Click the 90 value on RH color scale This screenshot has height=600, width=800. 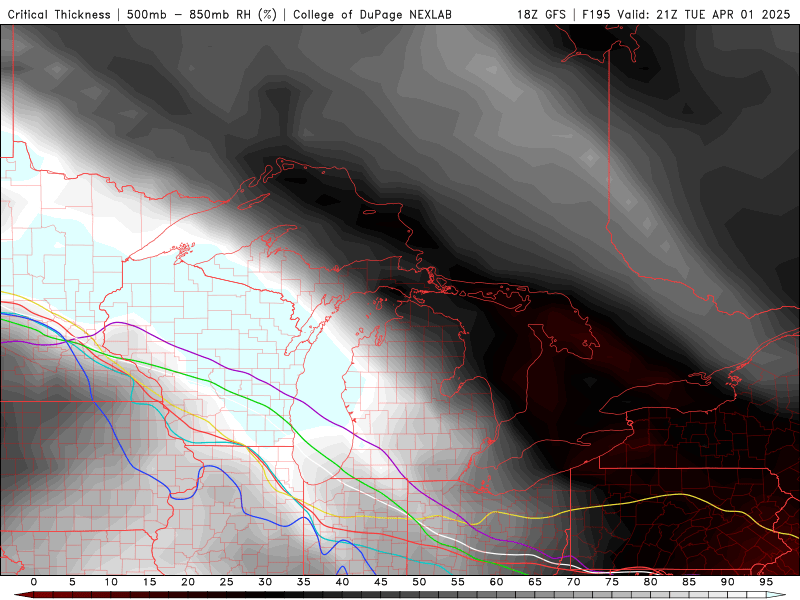coord(727,582)
